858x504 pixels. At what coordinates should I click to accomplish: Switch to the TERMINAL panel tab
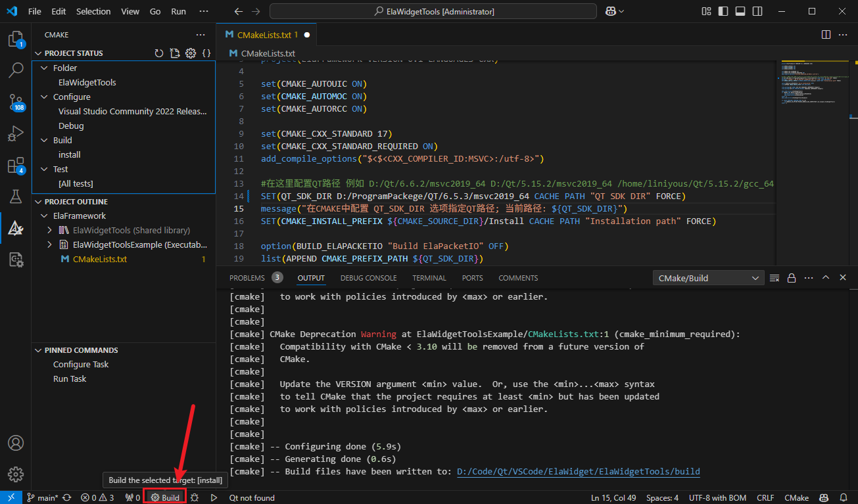point(429,278)
